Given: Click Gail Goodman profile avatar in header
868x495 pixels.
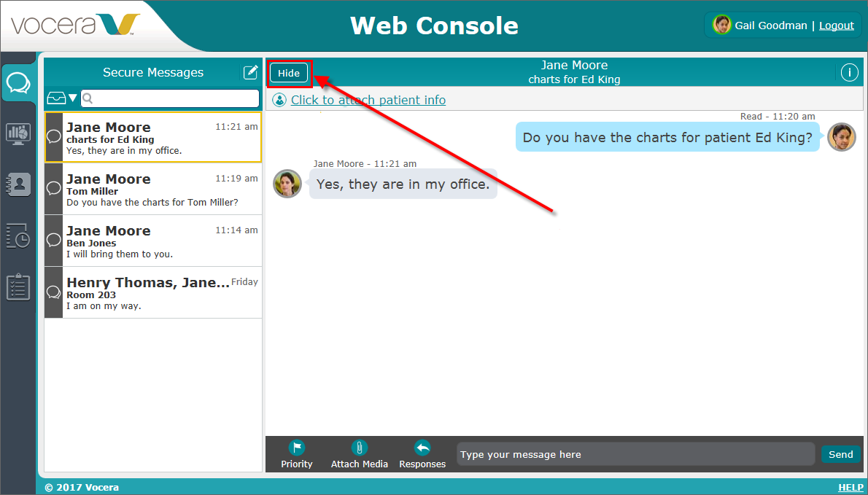Looking at the screenshot, I should 722,25.
